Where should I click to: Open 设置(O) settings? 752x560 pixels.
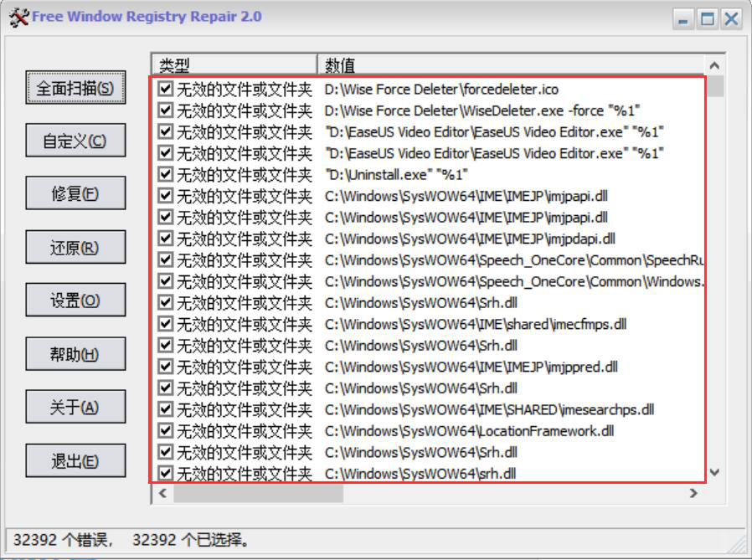coord(75,301)
